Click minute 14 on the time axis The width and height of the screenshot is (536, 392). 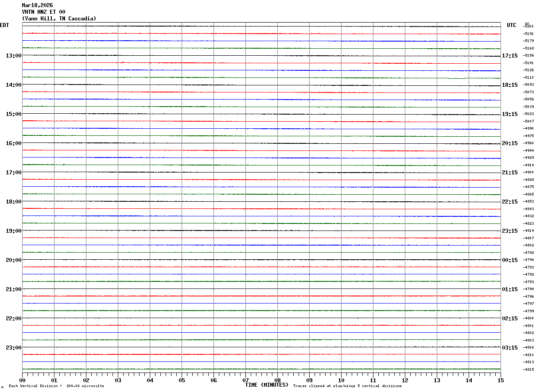(469, 380)
